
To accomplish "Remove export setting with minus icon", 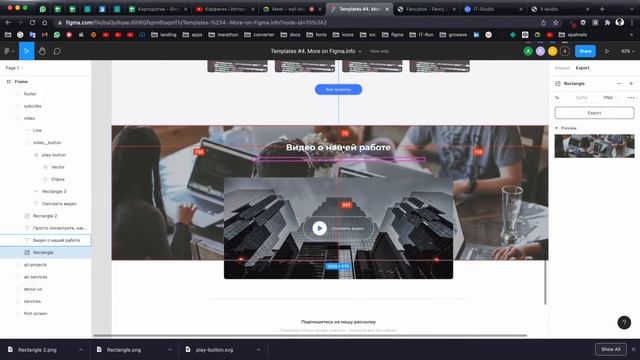I will click(619, 83).
